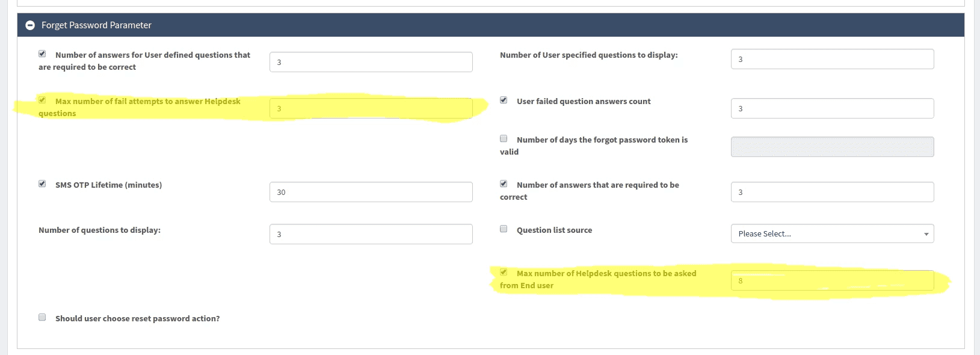The width and height of the screenshot is (980, 355).
Task: Open the Question list source dropdown
Action: pos(832,233)
